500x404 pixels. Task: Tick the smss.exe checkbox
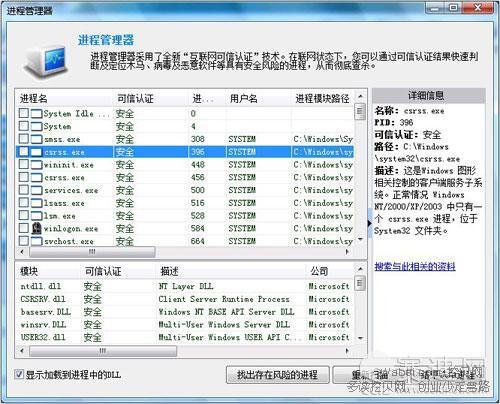tap(24, 139)
